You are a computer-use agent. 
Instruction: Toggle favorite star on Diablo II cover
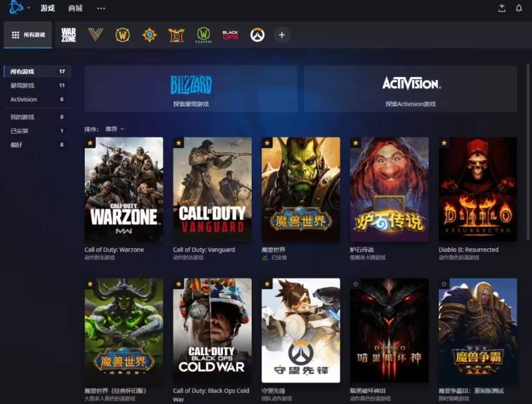[x=444, y=143]
